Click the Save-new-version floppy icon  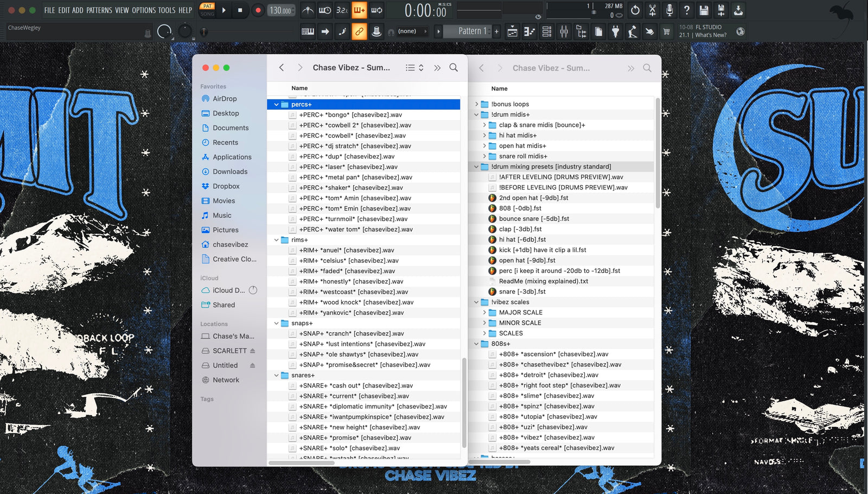pos(721,10)
